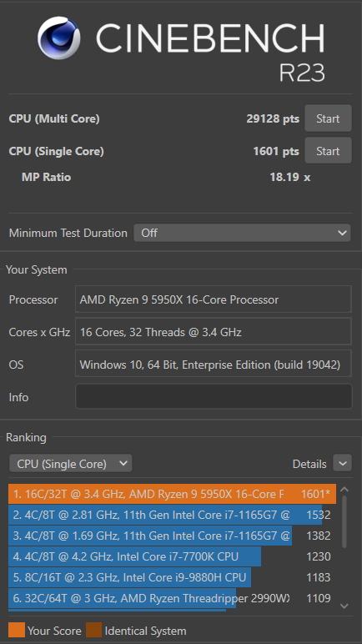Viewport: 362px width, 644px height.
Task: Click the orange Your Score color swatch
Action: [x=17, y=630]
